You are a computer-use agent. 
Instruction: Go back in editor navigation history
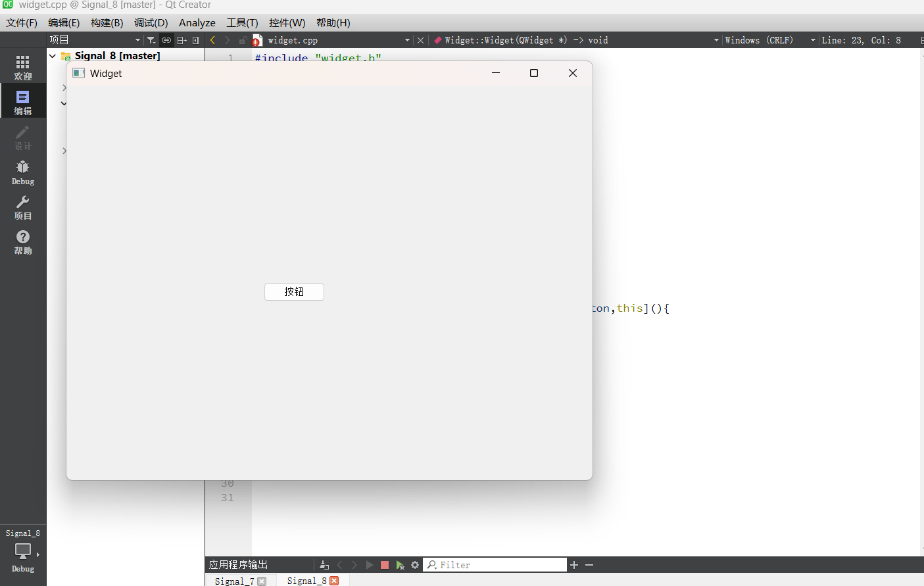coord(212,40)
